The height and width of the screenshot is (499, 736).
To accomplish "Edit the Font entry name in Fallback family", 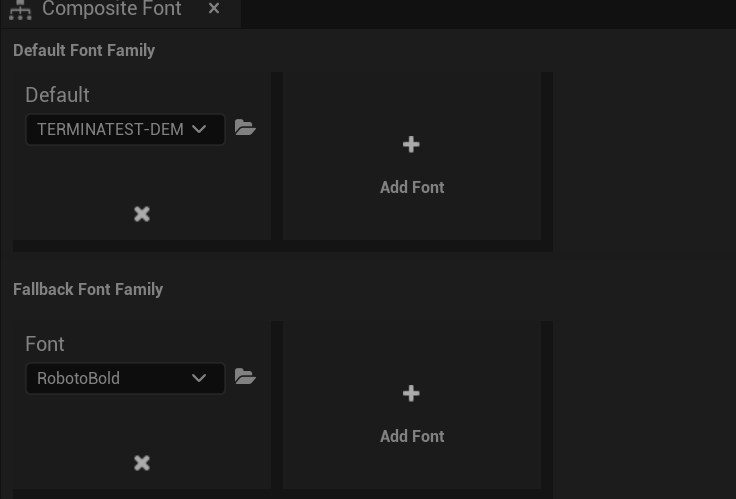I will pyautogui.click(x=45, y=344).
